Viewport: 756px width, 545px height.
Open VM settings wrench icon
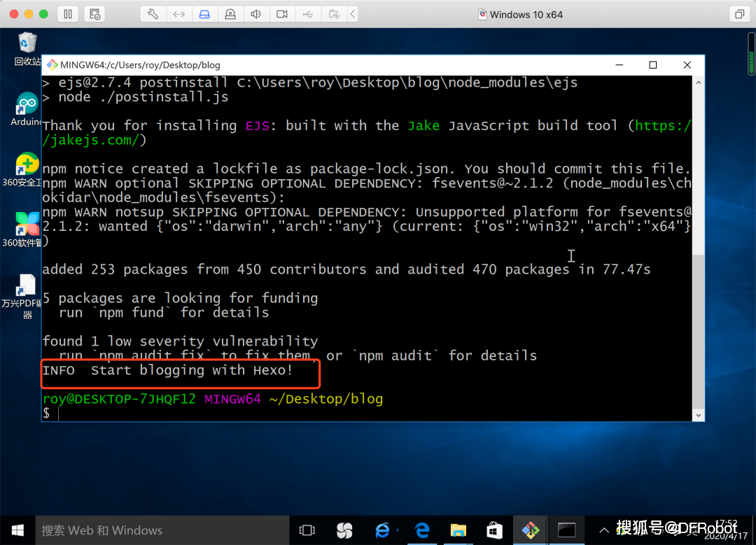click(153, 14)
